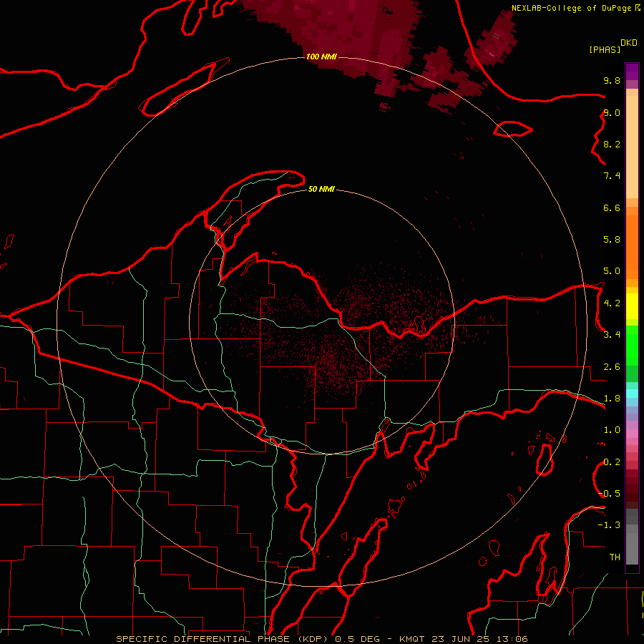Click the "KMQT 23 JUN 25 13:06" timestamp text
The width and height of the screenshot is (644, 644).
463,639
